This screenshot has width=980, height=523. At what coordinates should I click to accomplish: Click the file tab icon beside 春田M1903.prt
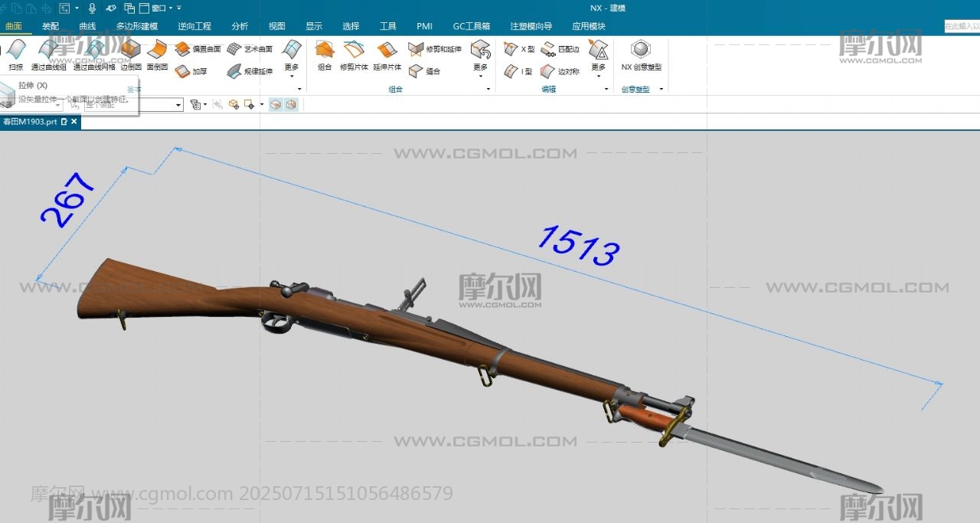pyautogui.click(x=64, y=122)
